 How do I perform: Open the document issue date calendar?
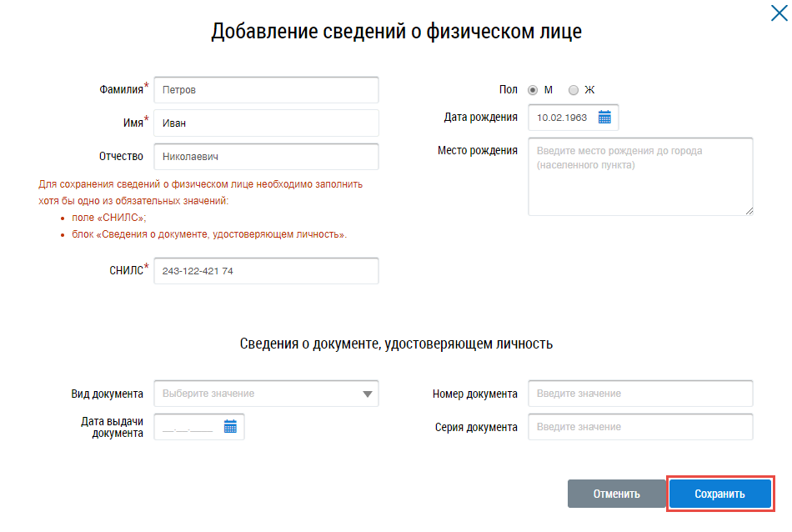tap(231, 427)
